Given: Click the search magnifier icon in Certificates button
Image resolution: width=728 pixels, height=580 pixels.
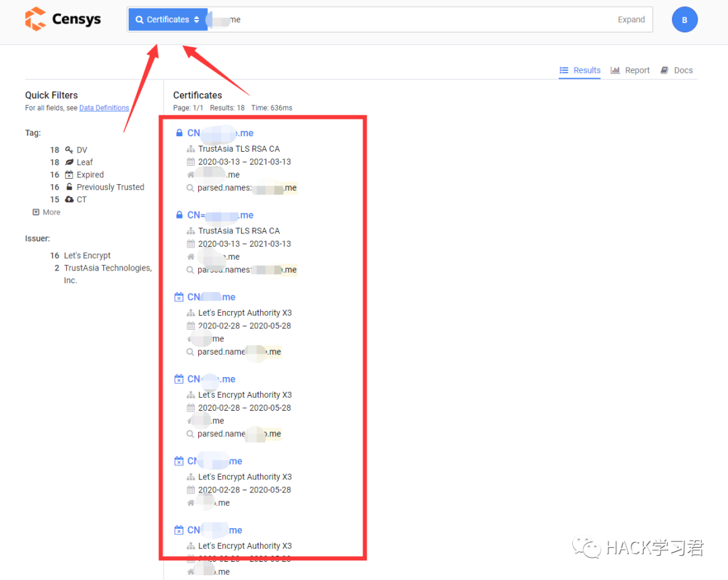Looking at the screenshot, I should (140, 20).
